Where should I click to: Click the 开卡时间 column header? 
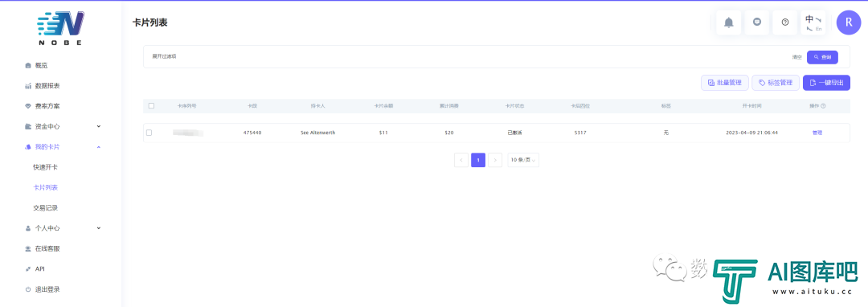pos(751,105)
